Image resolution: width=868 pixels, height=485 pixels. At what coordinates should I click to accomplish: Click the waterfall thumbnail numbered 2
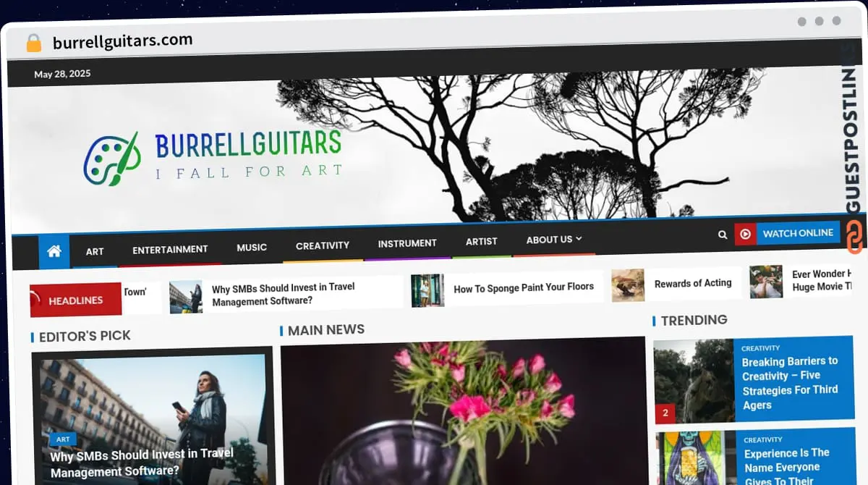pos(694,381)
